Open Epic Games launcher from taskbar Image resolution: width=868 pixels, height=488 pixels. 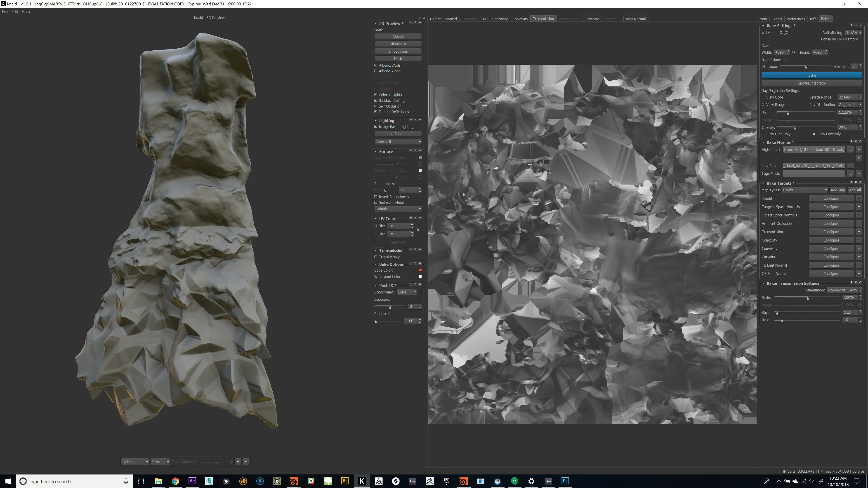coord(446,481)
